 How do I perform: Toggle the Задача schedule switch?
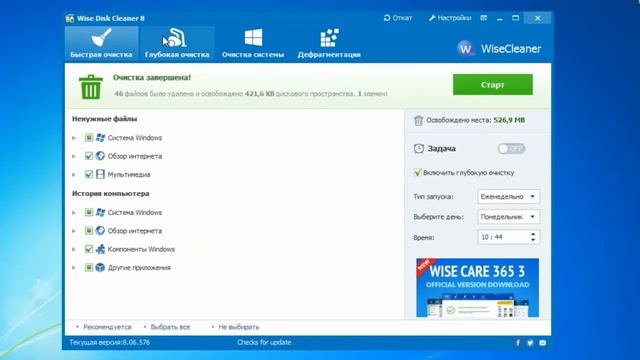pos(511,149)
